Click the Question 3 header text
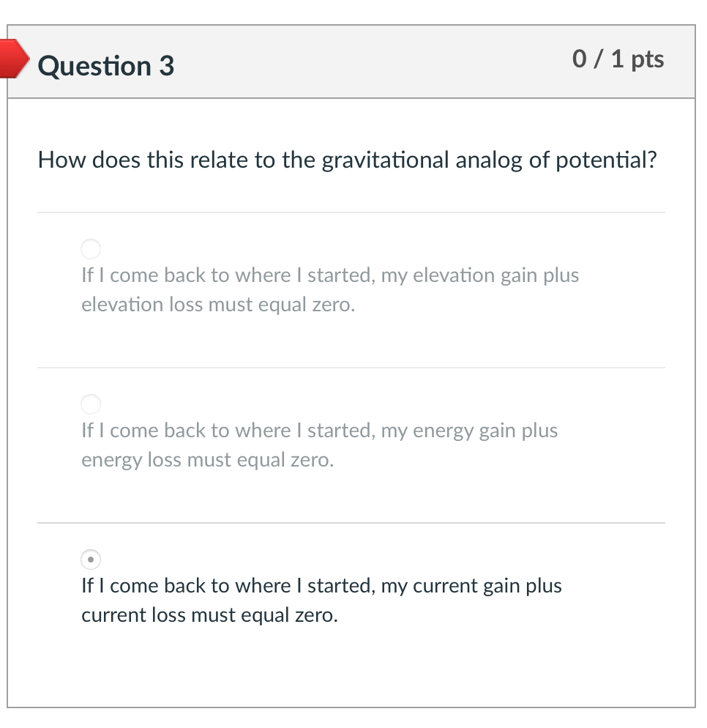 (x=105, y=66)
